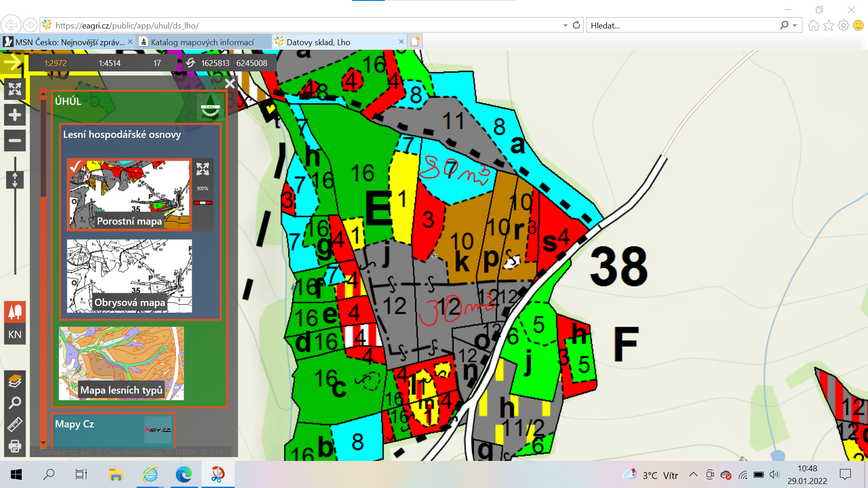The height and width of the screenshot is (488, 868).
Task: Open the forest maps tree icon
Action: pyautogui.click(x=15, y=312)
